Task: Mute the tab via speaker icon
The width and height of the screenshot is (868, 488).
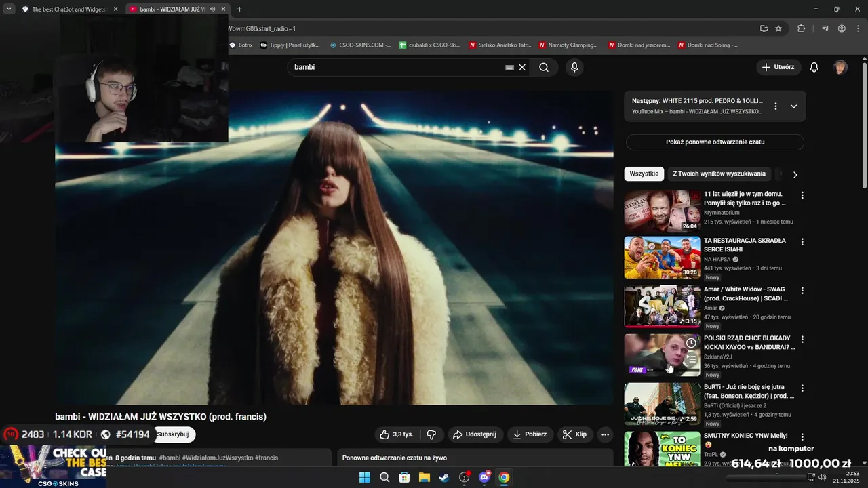Action: 212,9
